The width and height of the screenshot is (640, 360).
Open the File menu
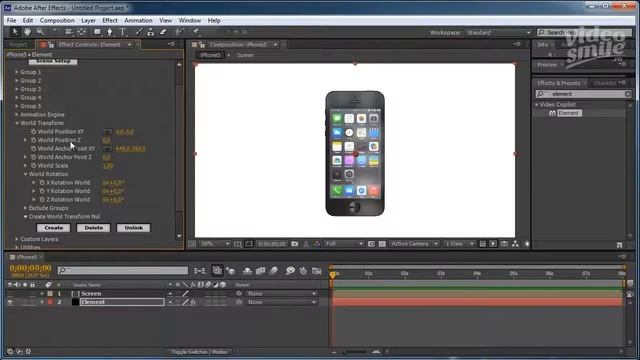click(x=11, y=20)
